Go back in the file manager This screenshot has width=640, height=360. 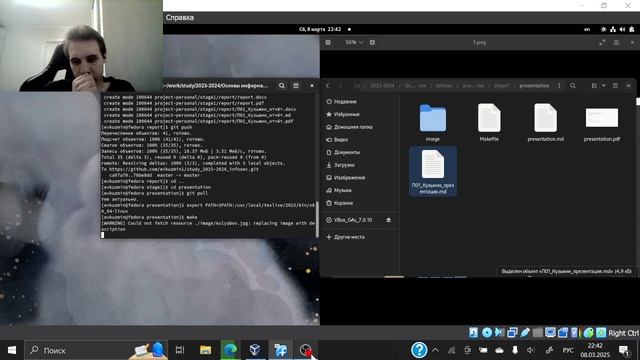(x=327, y=86)
